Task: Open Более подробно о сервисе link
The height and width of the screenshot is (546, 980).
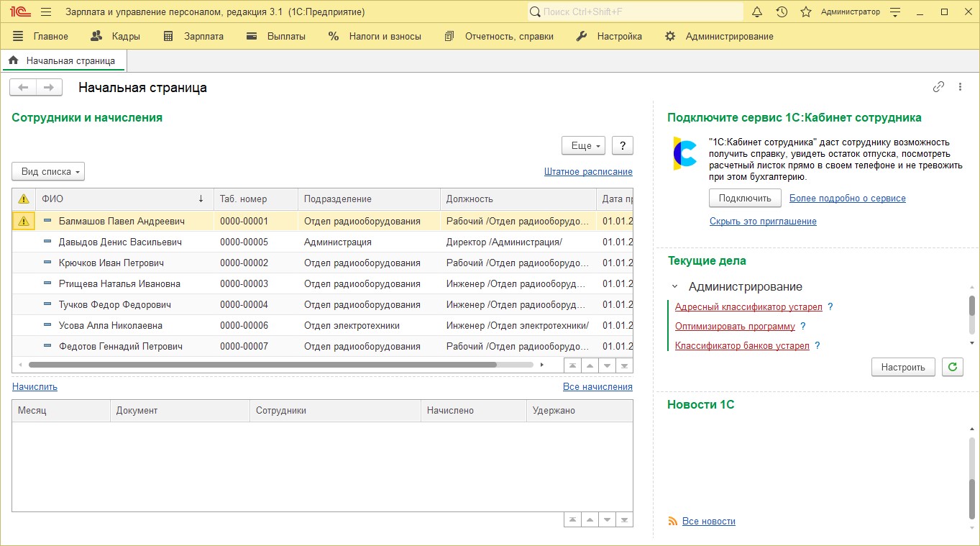Action: 848,198
